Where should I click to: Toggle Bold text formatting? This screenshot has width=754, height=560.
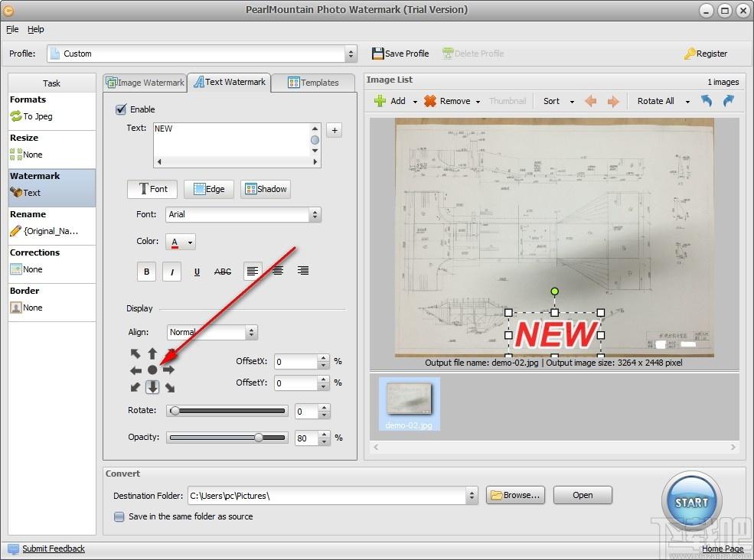[x=147, y=272]
